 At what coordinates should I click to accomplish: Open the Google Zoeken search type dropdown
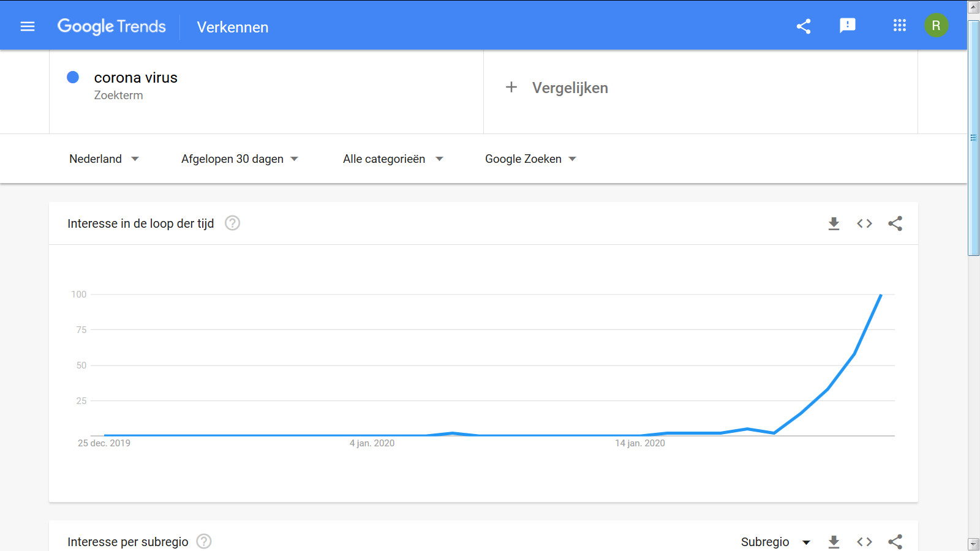click(x=531, y=159)
